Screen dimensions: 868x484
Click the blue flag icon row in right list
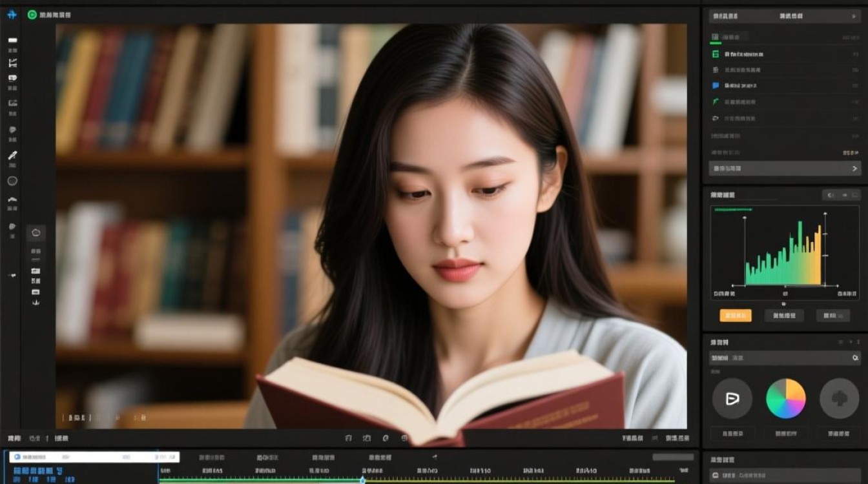785,85
